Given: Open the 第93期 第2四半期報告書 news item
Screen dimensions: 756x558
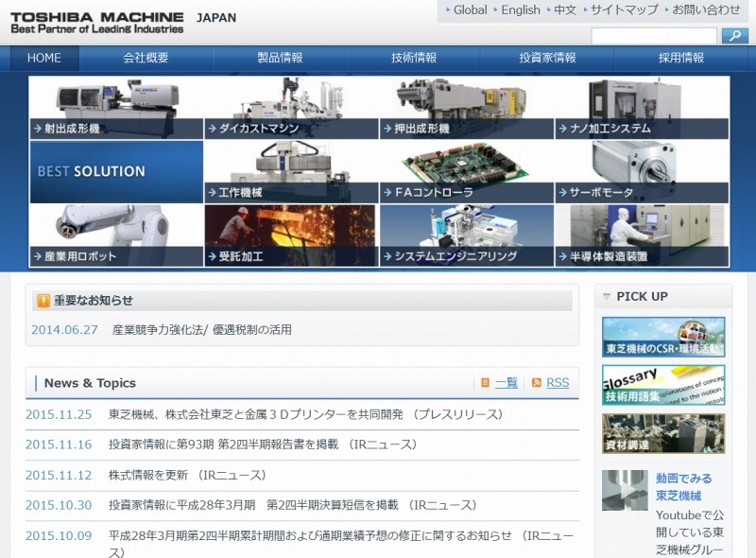Looking at the screenshot, I should tap(263, 445).
